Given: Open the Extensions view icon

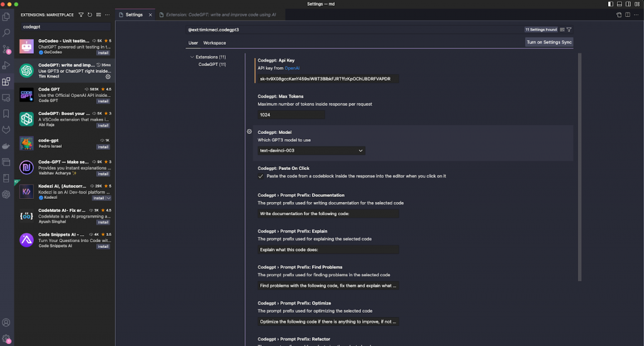Looking at the screenshot, I should click(x=6, y=81).
